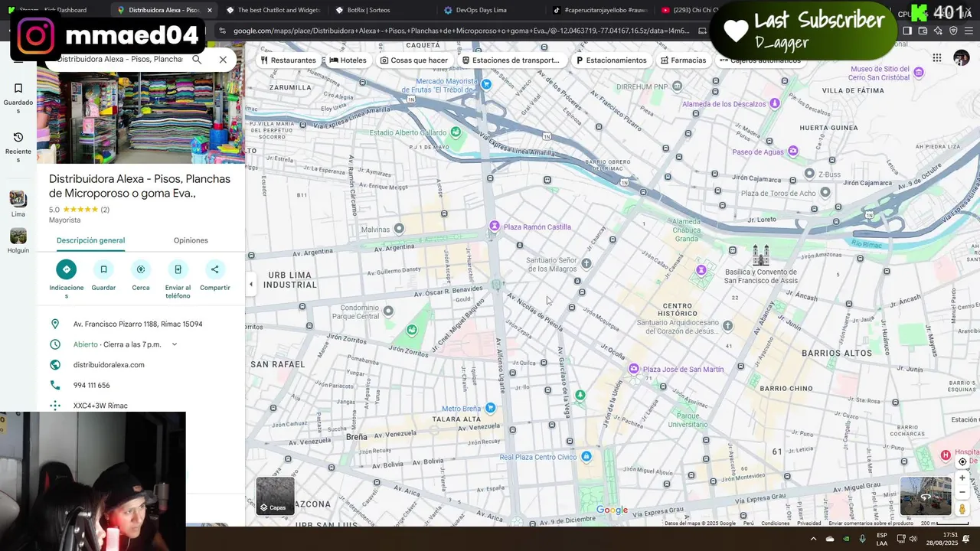Select the Cosas que hacer chip
The image size is (980, 551).
point(414,60)
